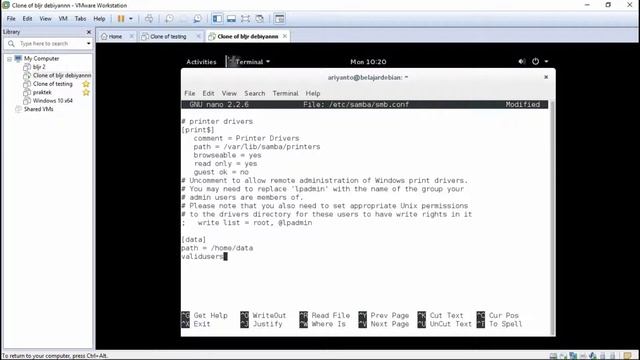Click the 'guest ok = no' line
Image resolution: width=640 pixels, height=360 pixels.
pyautogui.click(x=221, y=172)
